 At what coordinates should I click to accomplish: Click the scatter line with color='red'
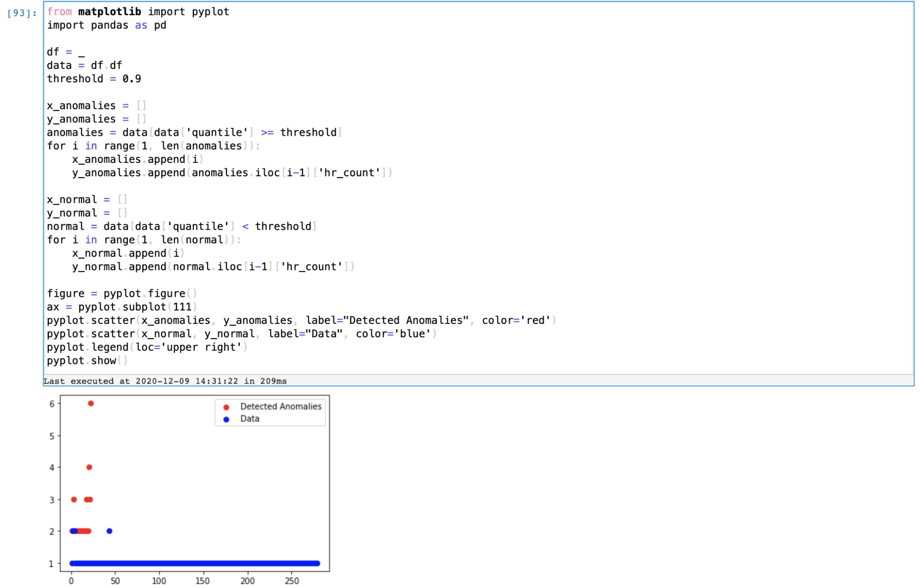coord(301,320)
